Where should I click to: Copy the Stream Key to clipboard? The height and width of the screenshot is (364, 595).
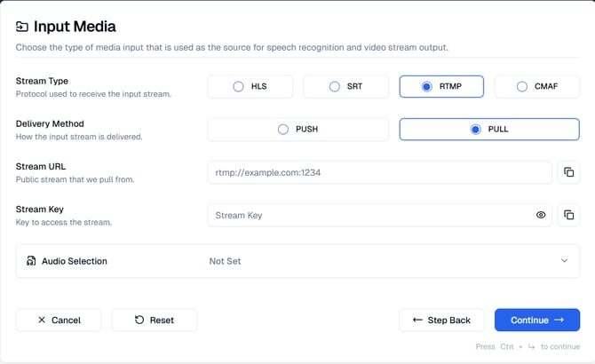point(568,215)
